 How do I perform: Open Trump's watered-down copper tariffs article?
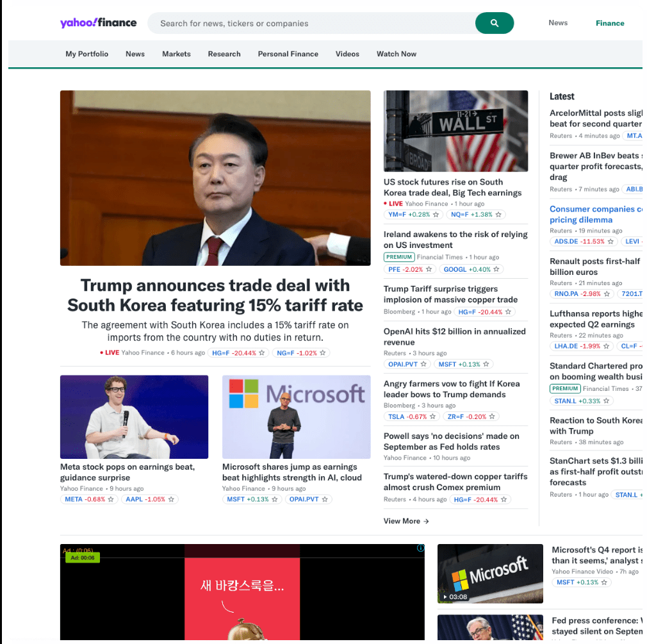(455, 482)
